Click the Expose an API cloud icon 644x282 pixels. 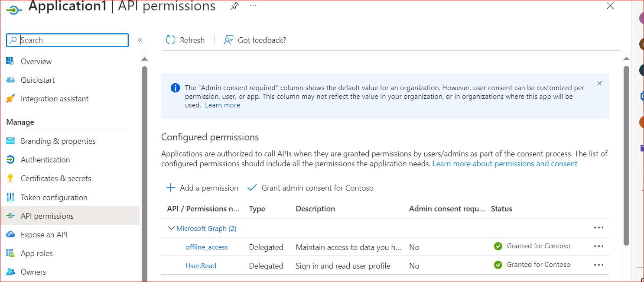pyautogui.click(x=10, y=235)
